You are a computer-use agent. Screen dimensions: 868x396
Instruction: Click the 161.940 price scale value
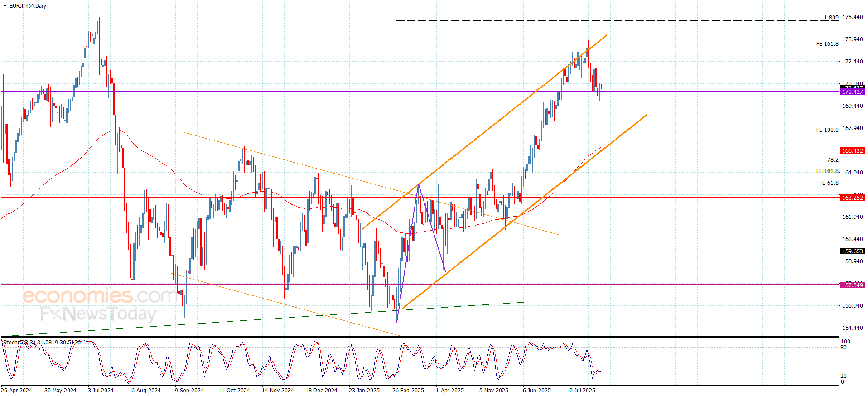(852, 217)
